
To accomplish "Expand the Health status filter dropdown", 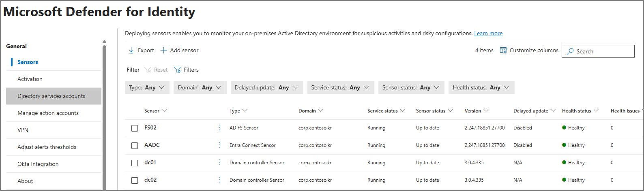I will click(481, 87).
